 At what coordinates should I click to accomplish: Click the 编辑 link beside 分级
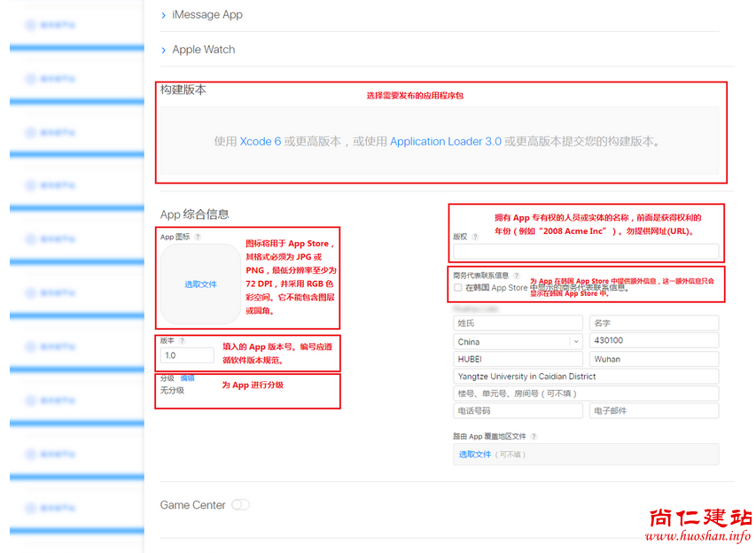click(x=187, y=378)
